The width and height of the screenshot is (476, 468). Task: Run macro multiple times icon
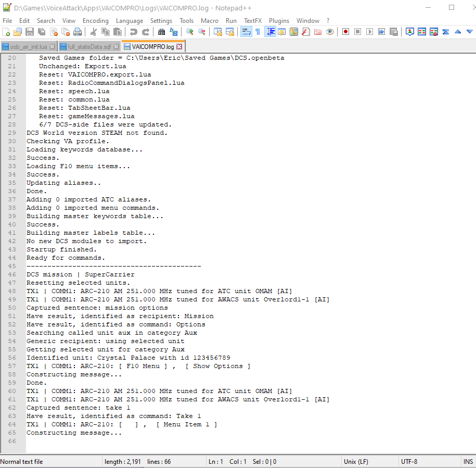click(x=382, y=32)
